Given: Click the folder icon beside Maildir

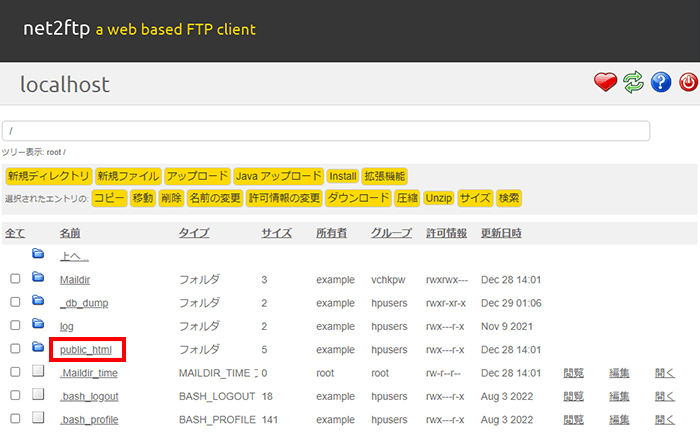Looking at the screenshot, I should 38,278.
